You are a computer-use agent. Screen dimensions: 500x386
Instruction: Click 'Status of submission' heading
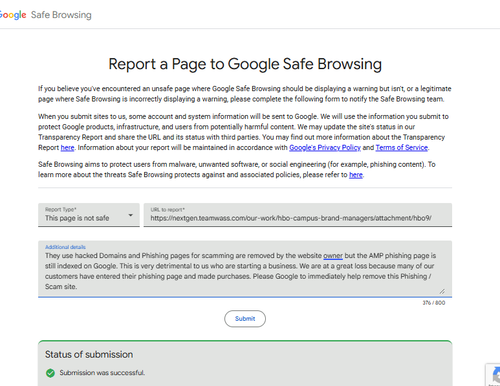click(89, 354)
